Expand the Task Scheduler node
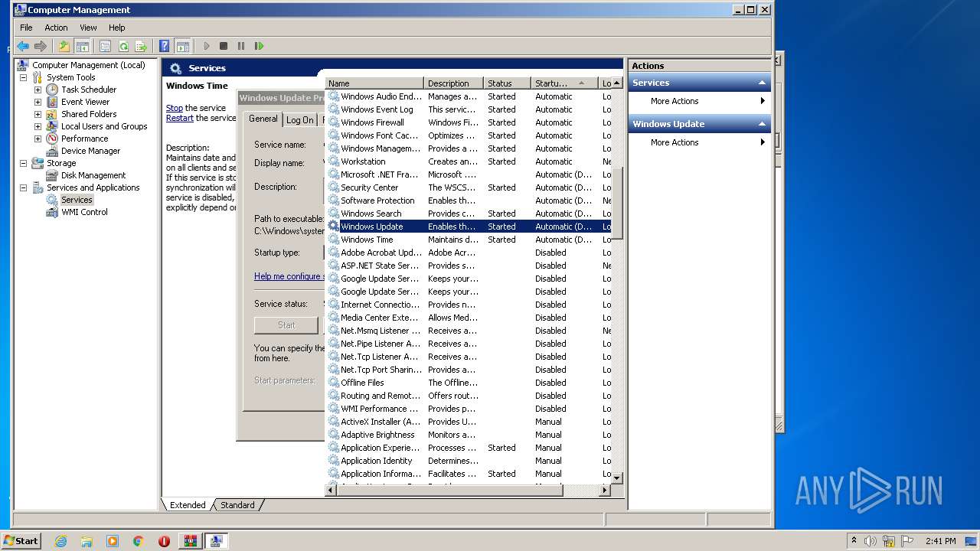 pyautogui.click(x=38, y=90)
